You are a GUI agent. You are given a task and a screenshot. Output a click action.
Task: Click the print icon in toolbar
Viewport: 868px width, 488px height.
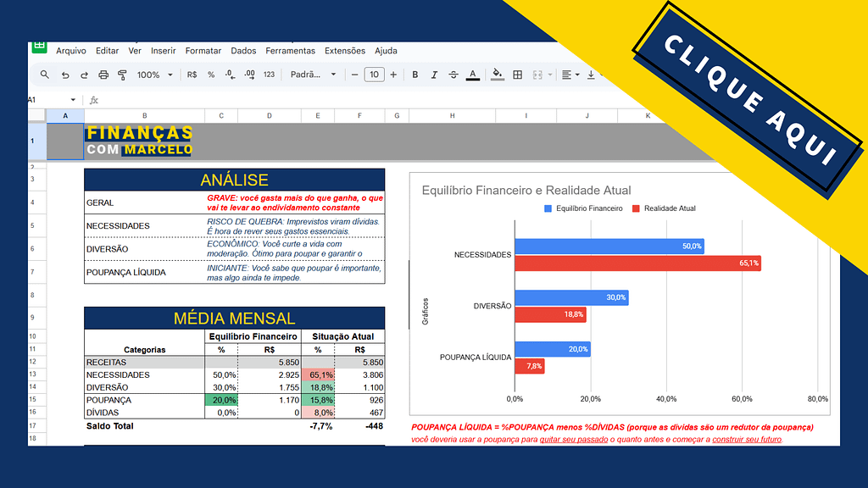[103, 75]
